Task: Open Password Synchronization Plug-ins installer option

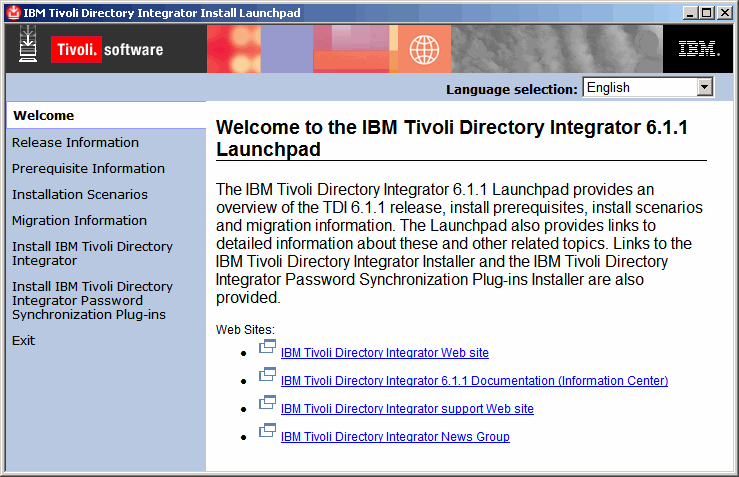Action: pyautogui.click(x=92, y=300)
